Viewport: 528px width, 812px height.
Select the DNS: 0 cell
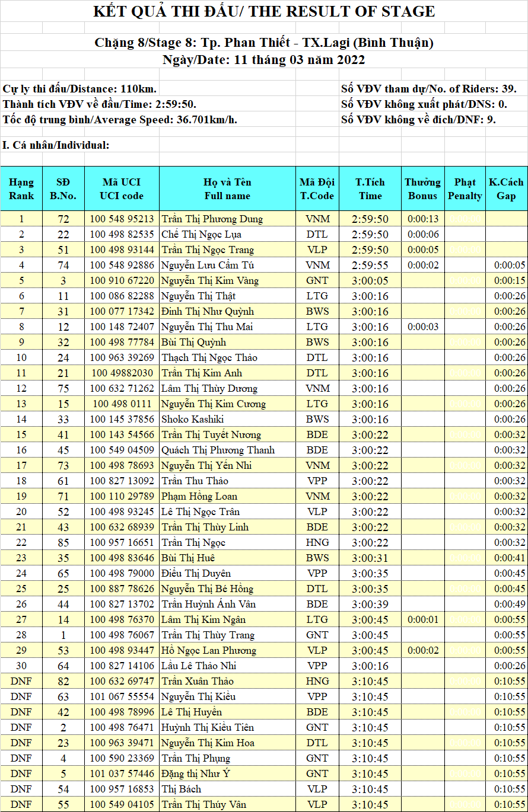point(424,104)
